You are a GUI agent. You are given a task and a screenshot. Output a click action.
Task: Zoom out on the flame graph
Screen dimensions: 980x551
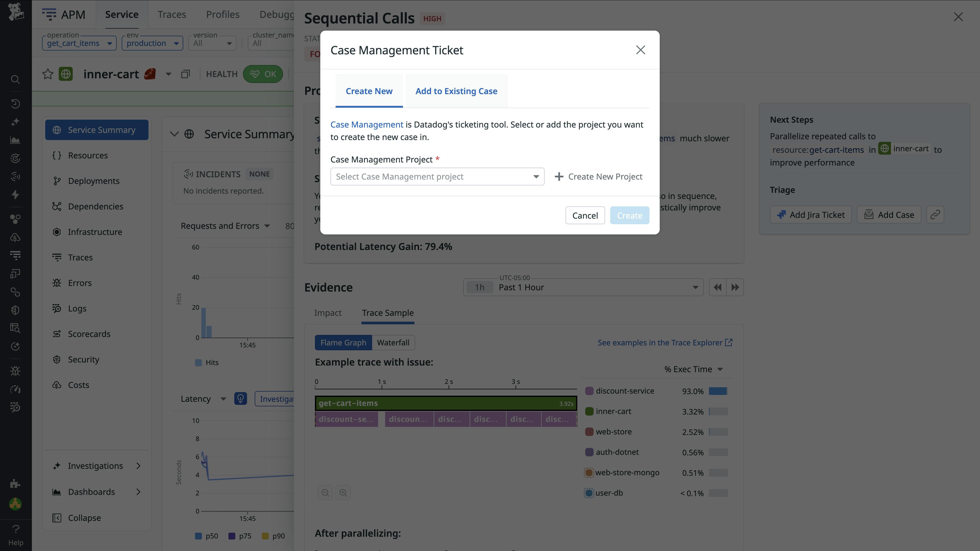point(325,492)
